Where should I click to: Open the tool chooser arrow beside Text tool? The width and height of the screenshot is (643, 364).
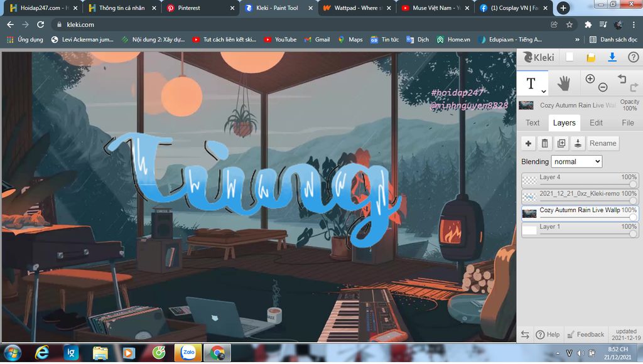tap(543, 91)
